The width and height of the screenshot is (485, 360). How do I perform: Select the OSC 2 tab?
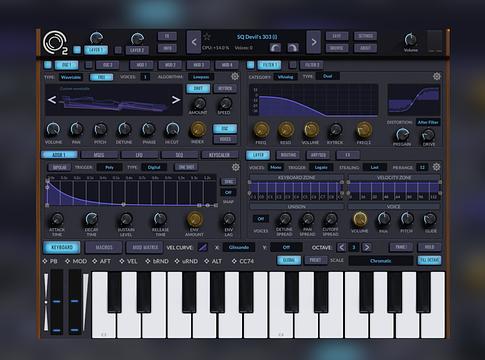[x=107, y=65]
